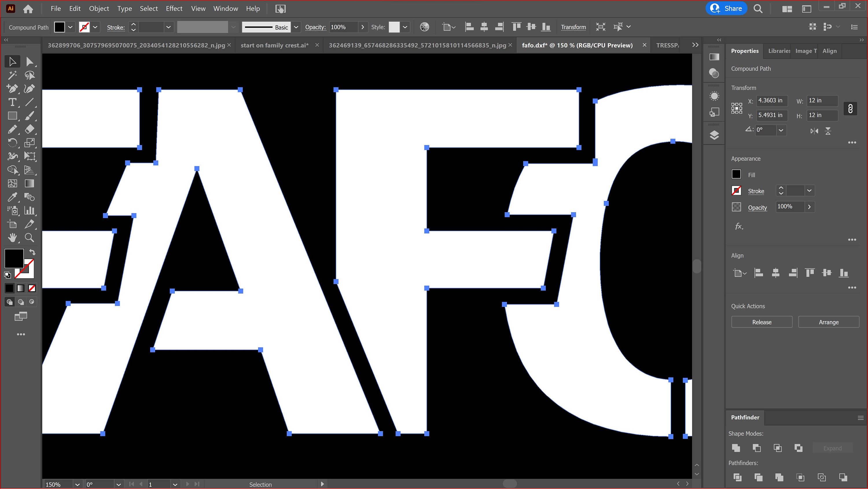
Task: Open the Style dropdown in the control bar
Action: pos(405,27)
